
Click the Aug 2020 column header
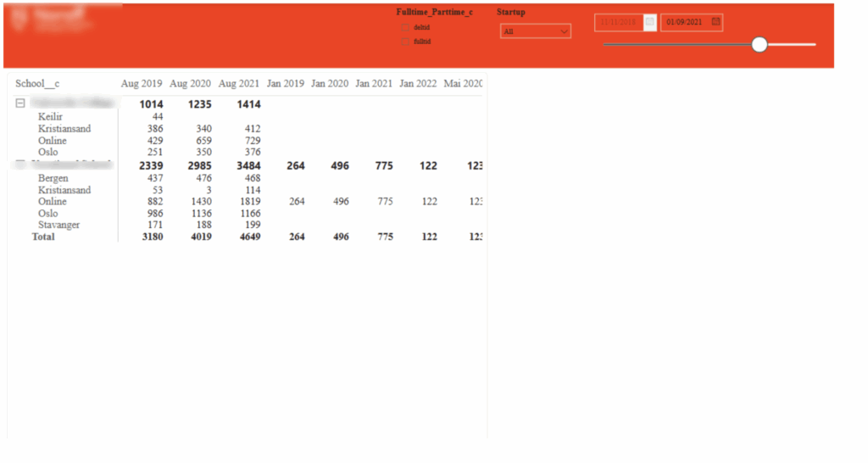[x=190, y=84]
